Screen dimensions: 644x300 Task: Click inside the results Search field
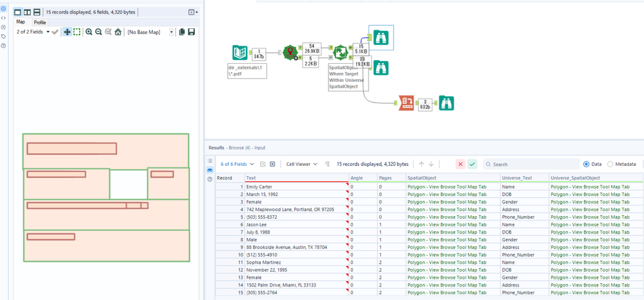(x=532, y=165)
